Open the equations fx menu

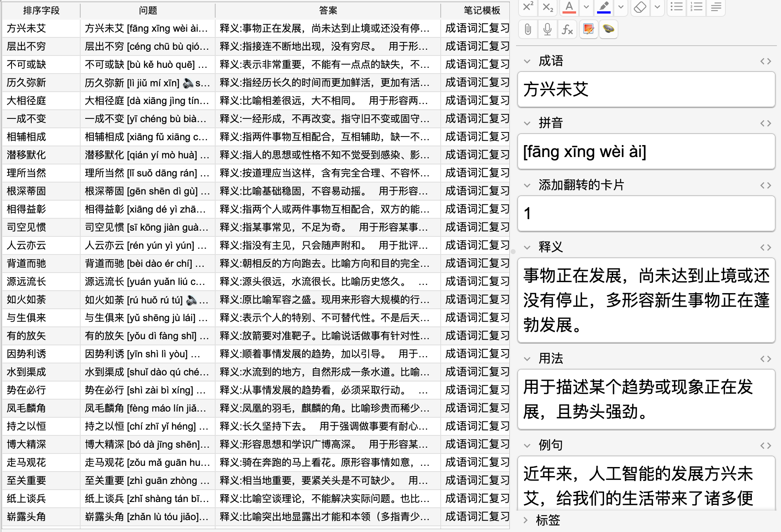coord(567,29)
